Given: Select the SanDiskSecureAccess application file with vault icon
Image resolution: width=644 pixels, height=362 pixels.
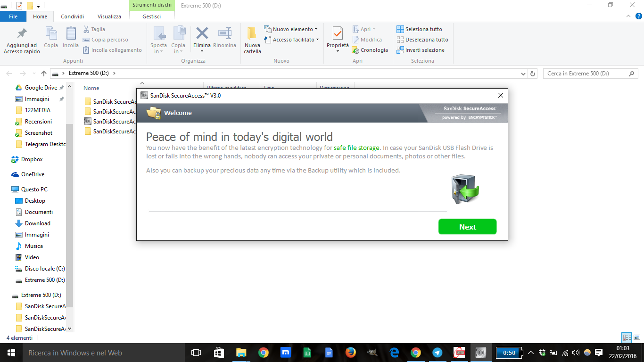Looking at the screenshot, I should 110,121.
